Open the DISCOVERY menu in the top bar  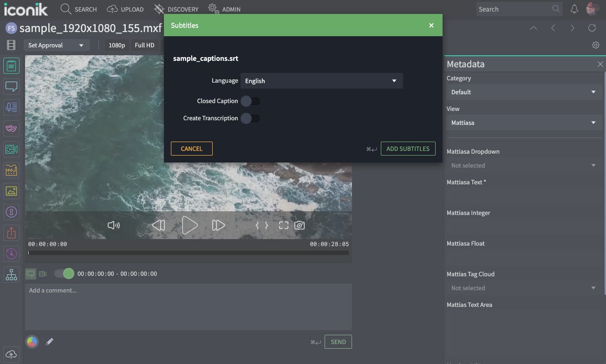point(176,9)
